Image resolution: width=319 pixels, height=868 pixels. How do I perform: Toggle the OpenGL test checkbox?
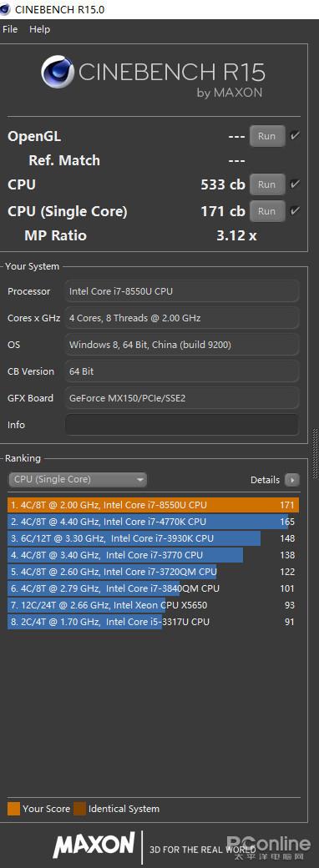pos(295,135)
